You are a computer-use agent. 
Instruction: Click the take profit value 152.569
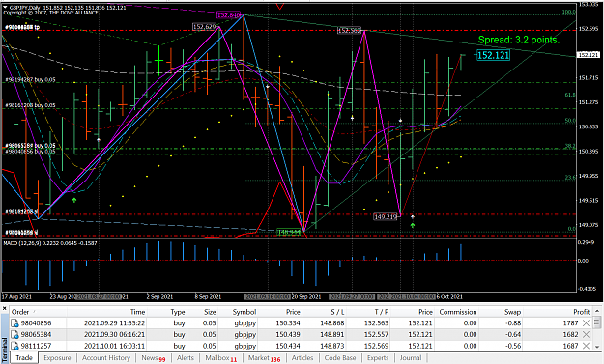376,346
